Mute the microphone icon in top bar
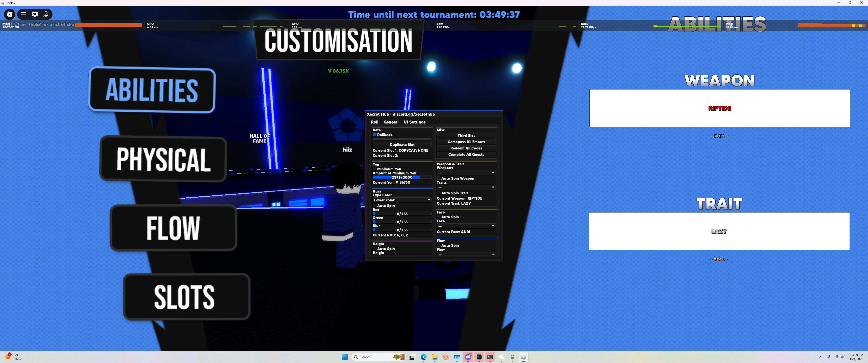868x363 pixels. (x=46, y=14)
